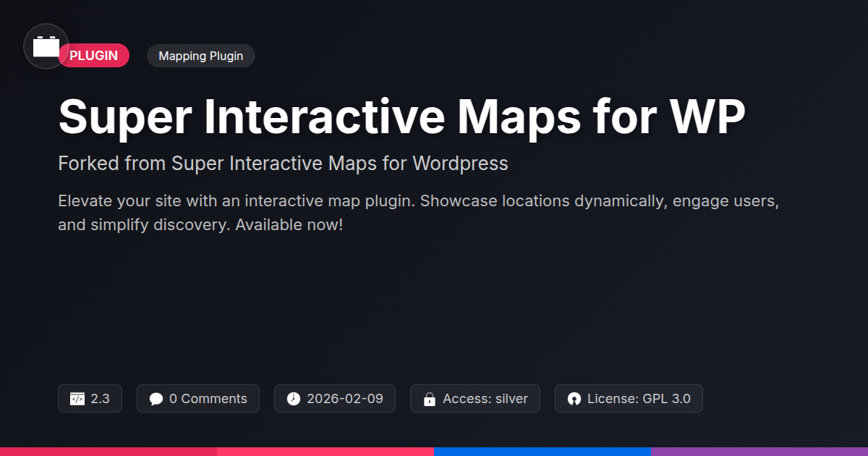Click the code version icon next to 2.3
Image resolution: width=868 pixels, height=456 pixels.
(x=77, y=399)
